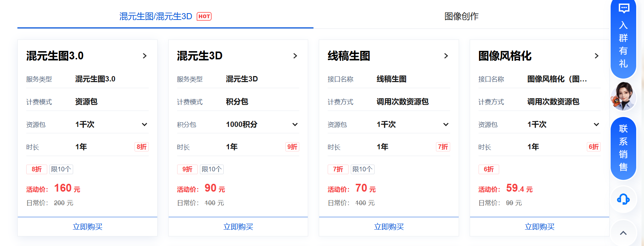This screenshot has height=246, width=644.
Task: Click the back-to-top arrow icon
Action: (623, 233)
